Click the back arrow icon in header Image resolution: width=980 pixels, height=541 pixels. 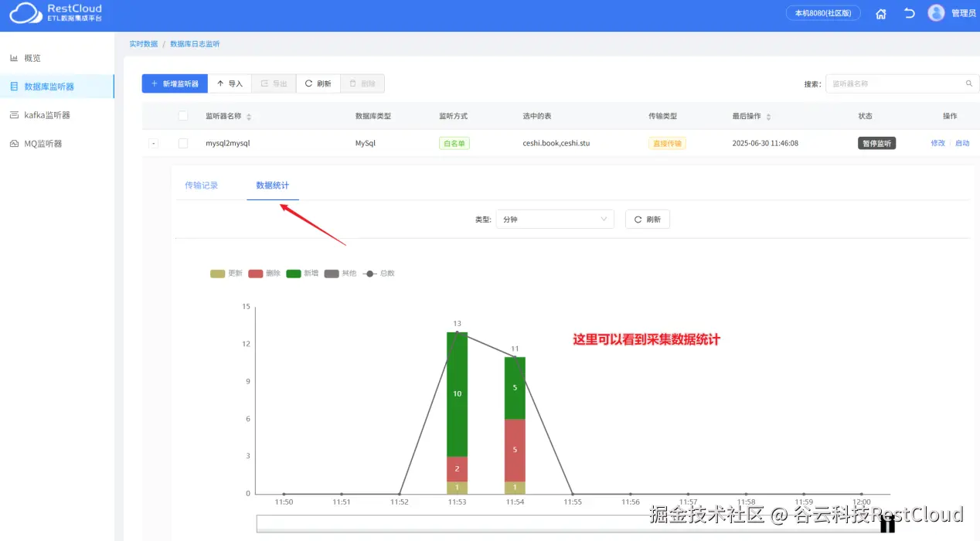pyautogui.click(x=909, y=13)
